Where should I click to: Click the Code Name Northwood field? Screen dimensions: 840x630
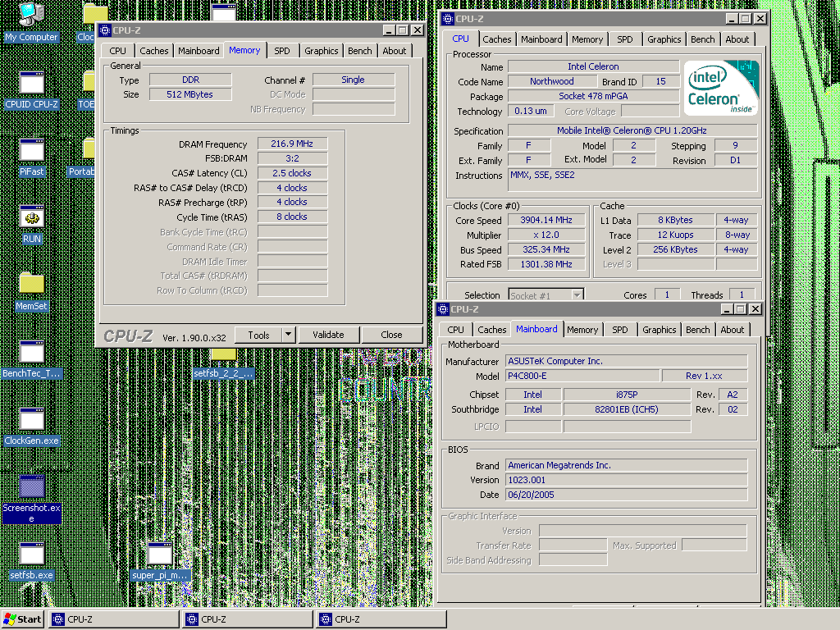(552, 81)
